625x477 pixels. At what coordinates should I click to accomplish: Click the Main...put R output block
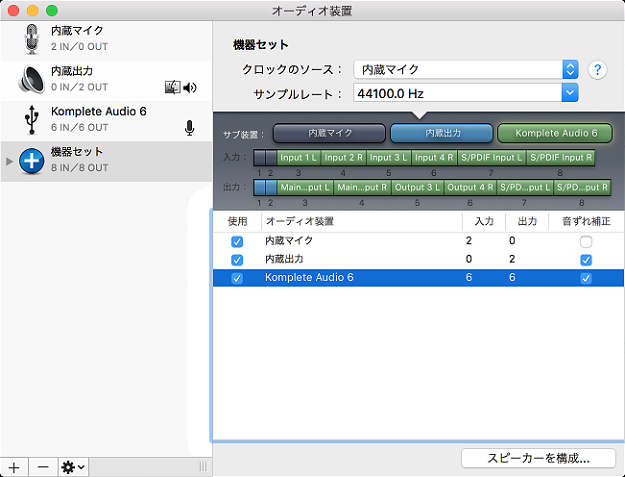(x=362, y=187)
